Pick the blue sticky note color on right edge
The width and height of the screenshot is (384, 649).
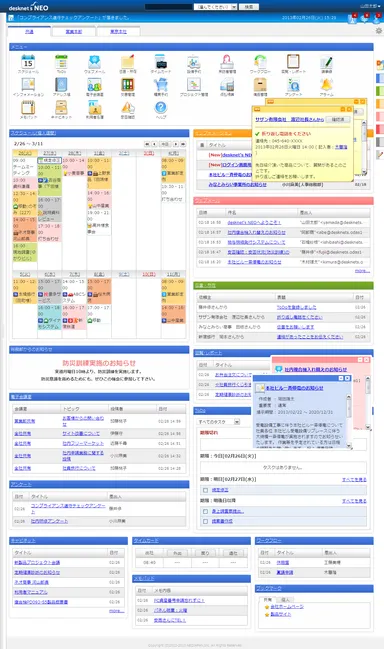(x=379, y=78)
